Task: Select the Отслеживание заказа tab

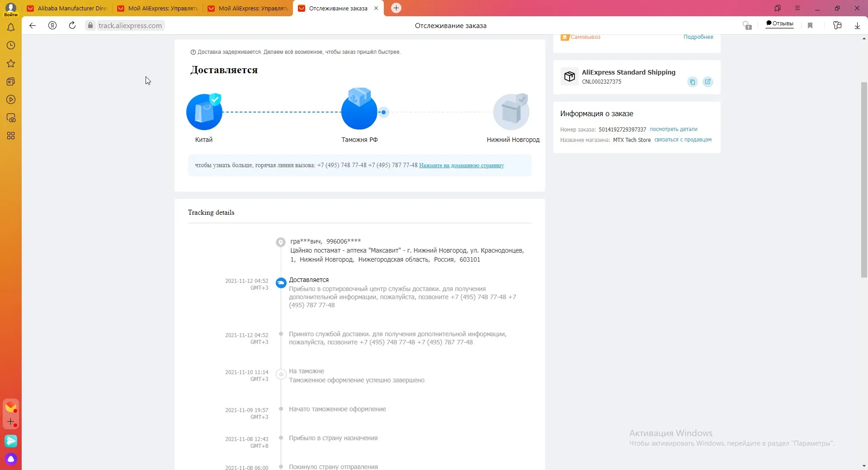Action: (338, 8)
